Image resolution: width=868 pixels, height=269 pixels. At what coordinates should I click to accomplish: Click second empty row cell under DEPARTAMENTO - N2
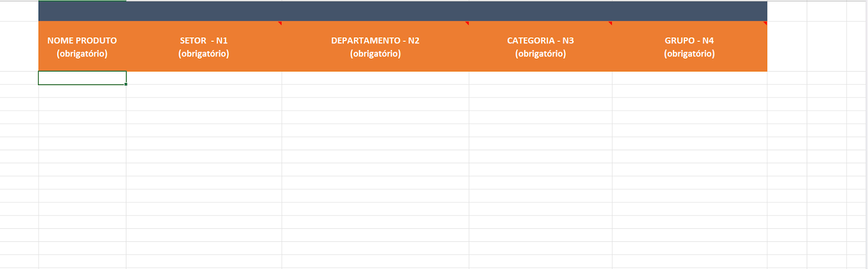coord(375,91)
